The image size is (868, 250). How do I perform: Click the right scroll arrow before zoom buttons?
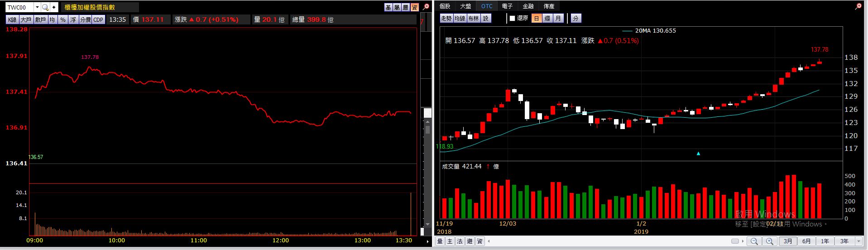tap(743, 241)
